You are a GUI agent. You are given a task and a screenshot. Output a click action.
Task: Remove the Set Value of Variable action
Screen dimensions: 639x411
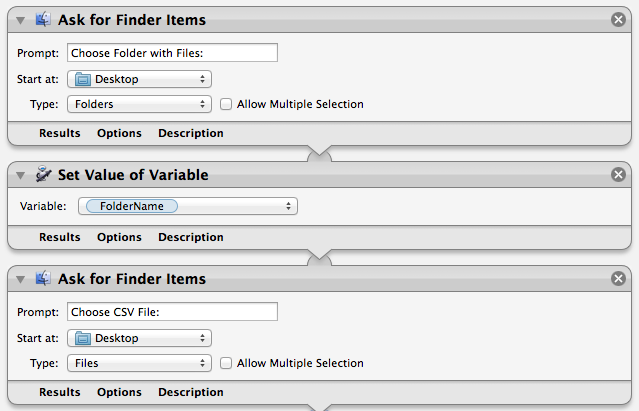[x=619, y=174]
